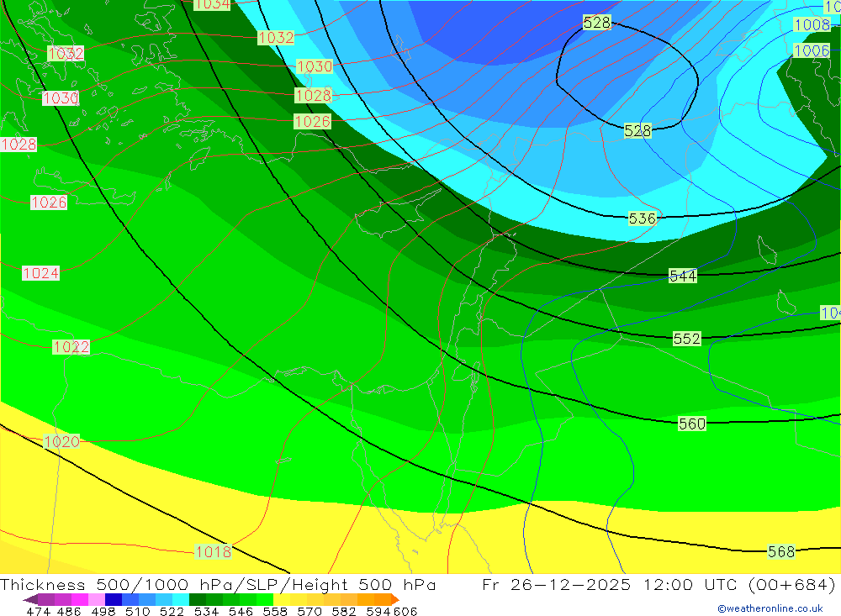Click the 1020 isobar label
This screenshot has height=616, width=841.
(61, 442)
